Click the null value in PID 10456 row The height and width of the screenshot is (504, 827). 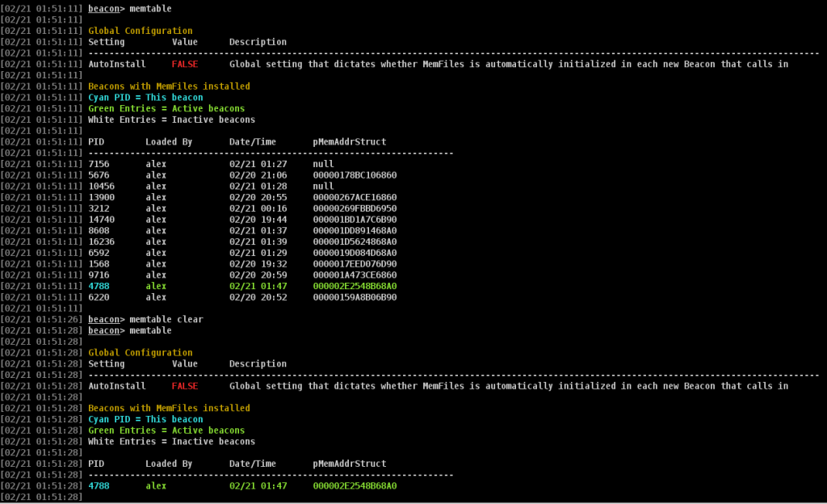(x=323, y=186)
